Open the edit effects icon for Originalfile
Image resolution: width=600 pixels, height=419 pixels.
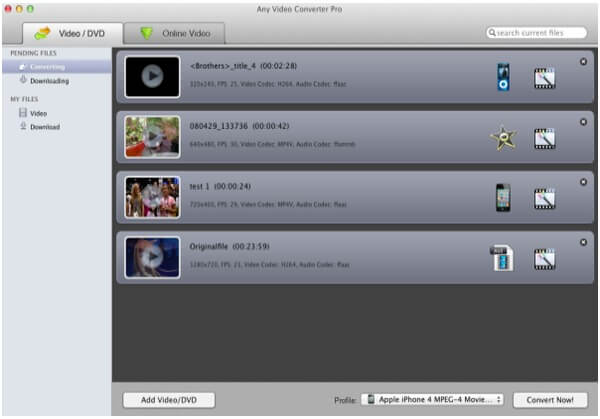(x=545, y=259)
